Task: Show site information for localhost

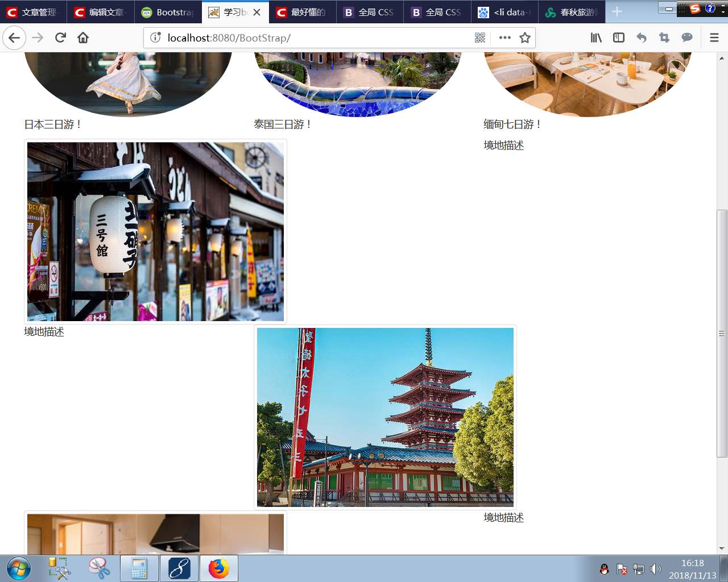Action: pyautogui.click(x=155, y=38)
